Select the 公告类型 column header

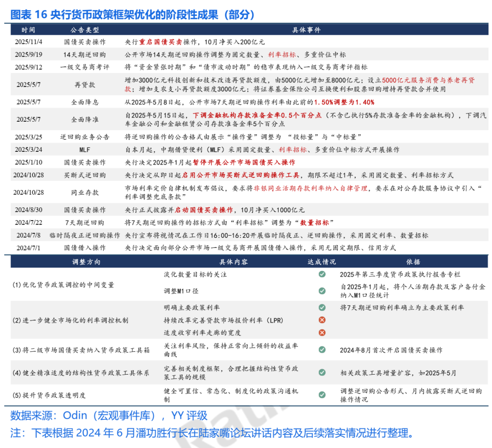(85, 30)
